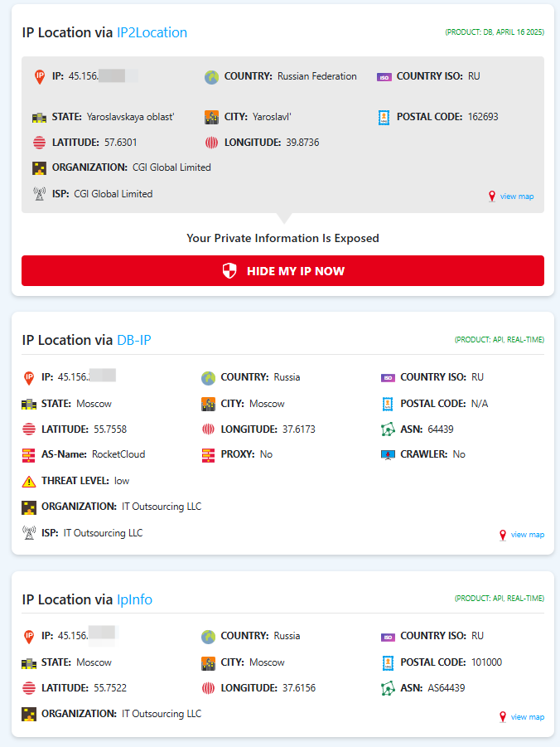Click the latitude icon beside 55.7522
This screenshot has width=560, height=747.
coord(29,688)
